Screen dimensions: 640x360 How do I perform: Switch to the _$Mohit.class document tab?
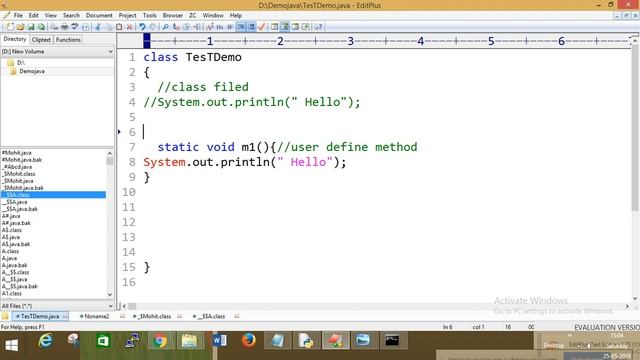pyautogui.click(x=154, y=316)
